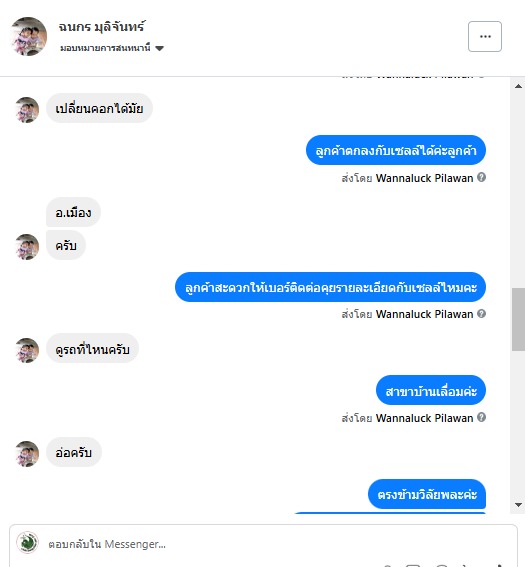
Task: Click Wannaluck Pilawan sender name under ลูกค้าตกลงกับเซลล์ได้ค่ะลูกค้า
Action: coord(424,178)
